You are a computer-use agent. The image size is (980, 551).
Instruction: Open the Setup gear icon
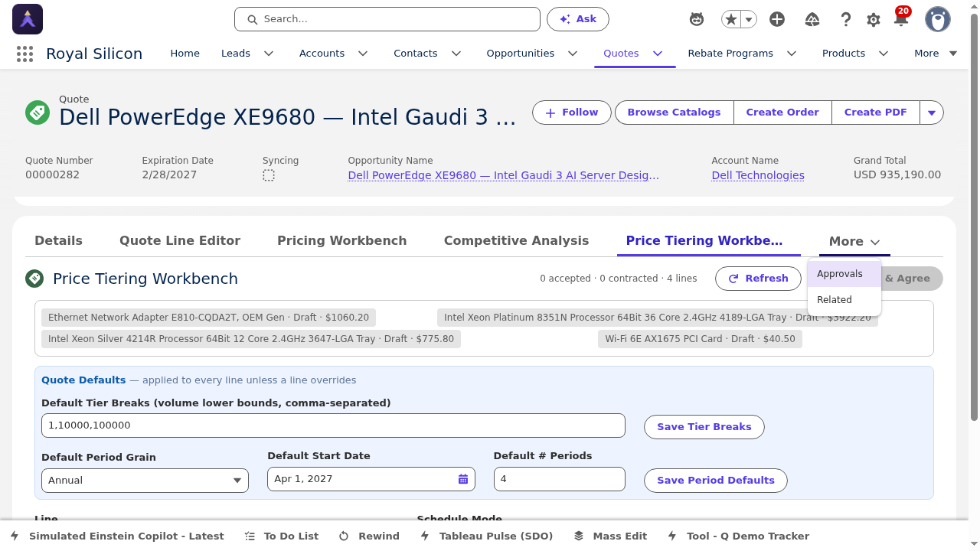click(x=874, y=19)
